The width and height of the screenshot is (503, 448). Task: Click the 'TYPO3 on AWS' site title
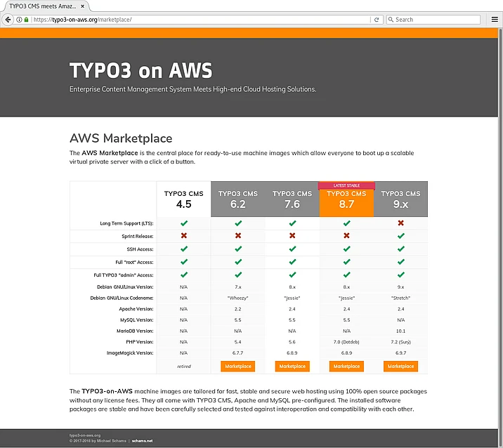tap(141, 71)
